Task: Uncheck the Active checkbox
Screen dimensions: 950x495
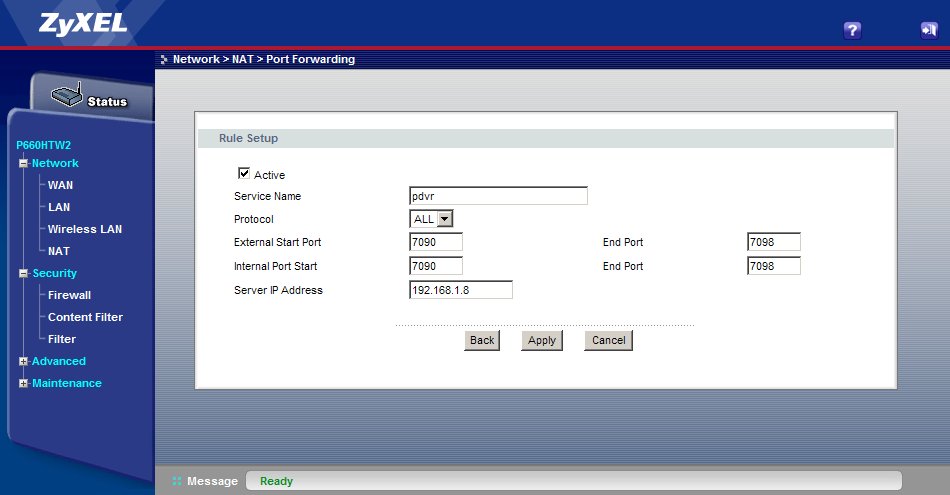Action: [x=244, y=173]
